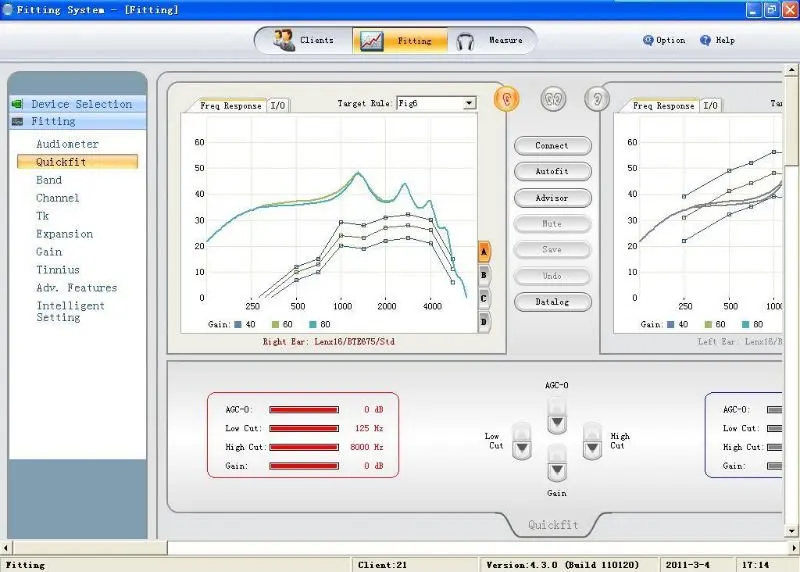Screen dimensions: 800x572
Task: Click the Device Selection sidebar icon
Action: pyautogui.click(x=17, y=104)
